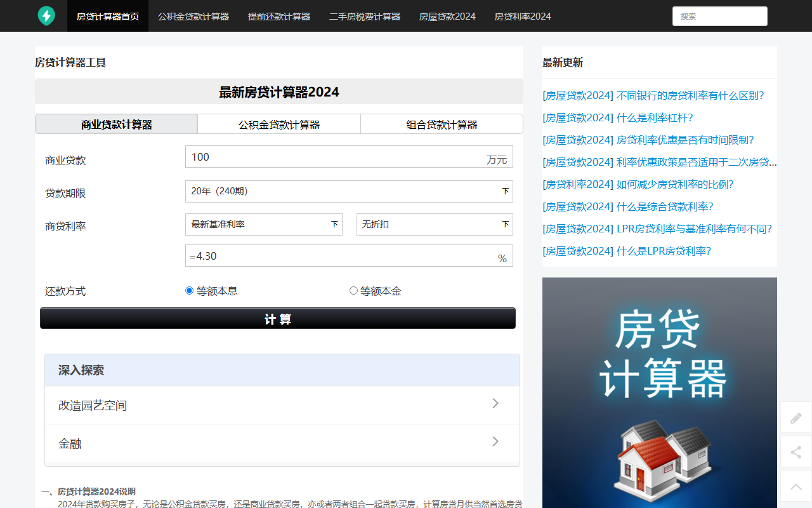Open article 什么是LPR房贷利率?

[x=664, y=251]
